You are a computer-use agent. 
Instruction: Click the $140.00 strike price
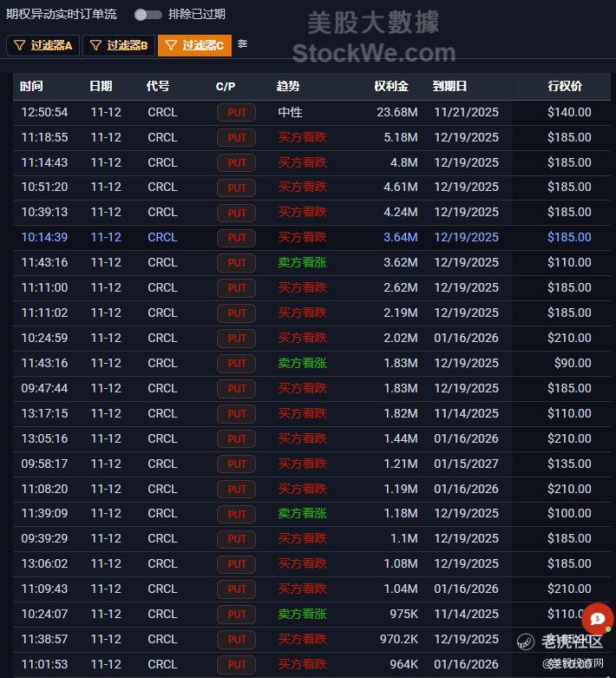point(569,113)
